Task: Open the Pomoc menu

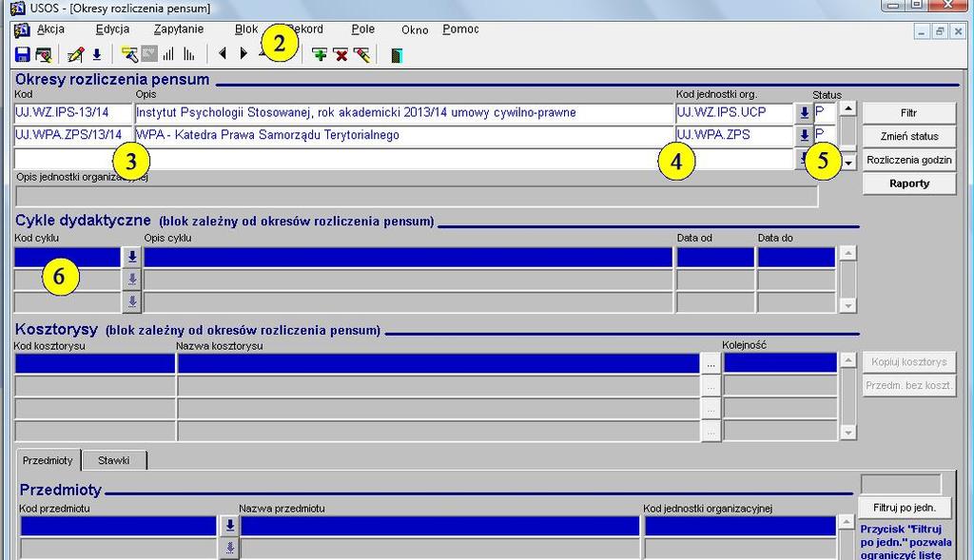Action: pyautogui.click(x=460, y=29)
